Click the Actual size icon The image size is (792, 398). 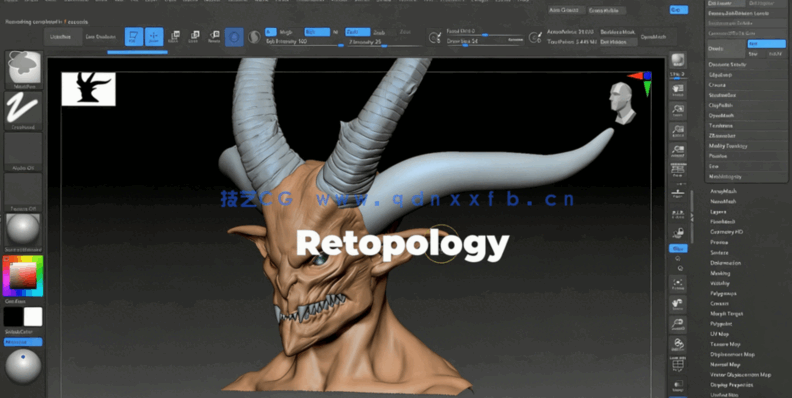677,131
